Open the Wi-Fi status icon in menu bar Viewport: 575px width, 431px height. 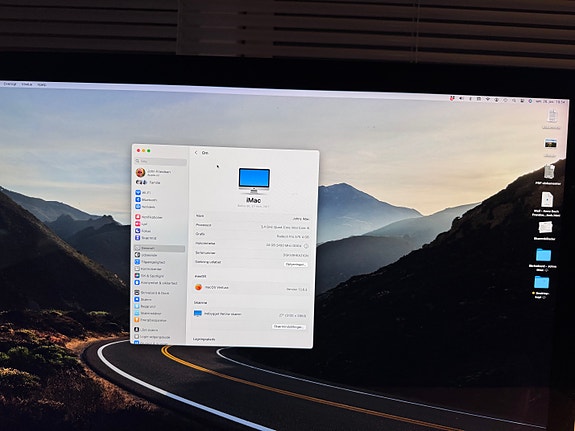coord(488,99)
